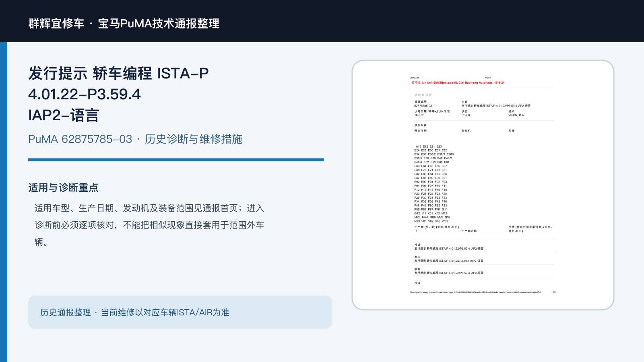Click the footer note 历史通报整理 · 当前维修以对应车辆ISTA/AIR为准
644x362 pixels.
point(135,313)
